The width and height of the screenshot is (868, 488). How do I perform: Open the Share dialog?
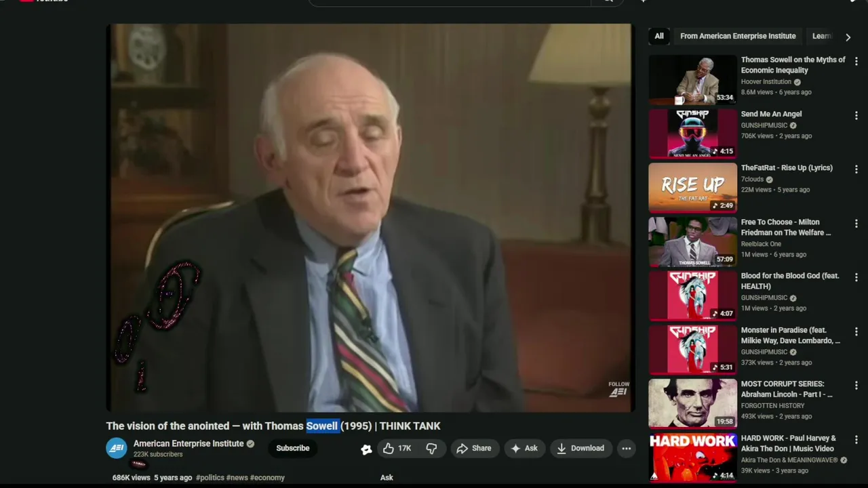(473, 448)
